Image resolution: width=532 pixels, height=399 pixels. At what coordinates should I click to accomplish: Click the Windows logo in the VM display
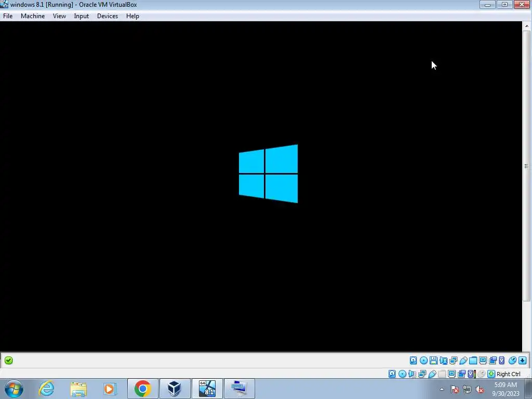point(269,174)
